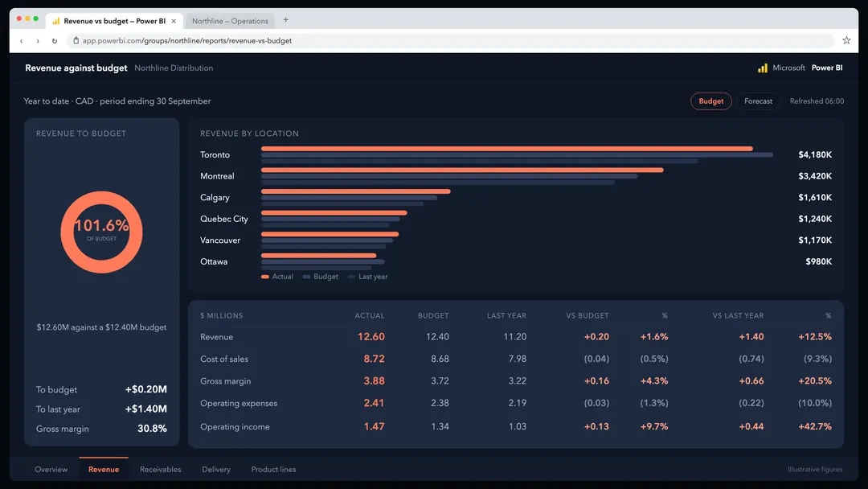Open the Delivery page tab

pyautogui.click(x=216, y=470)
